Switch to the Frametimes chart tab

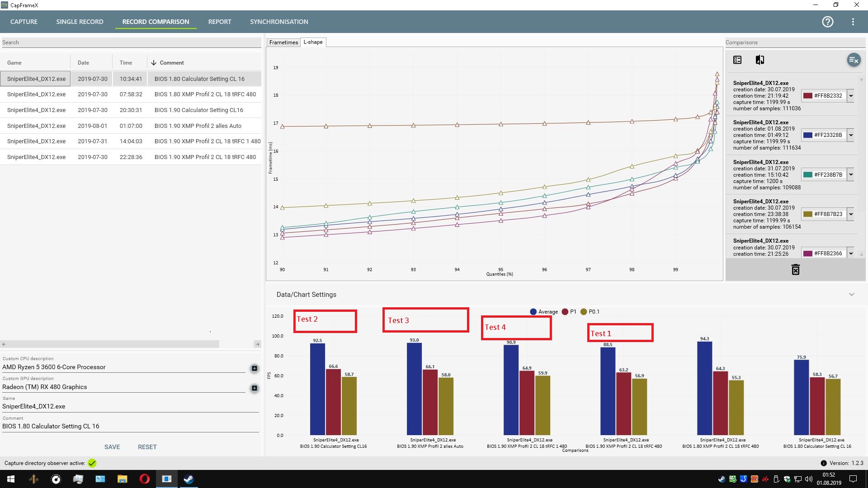pyautogui.click(x=283, y=42)
